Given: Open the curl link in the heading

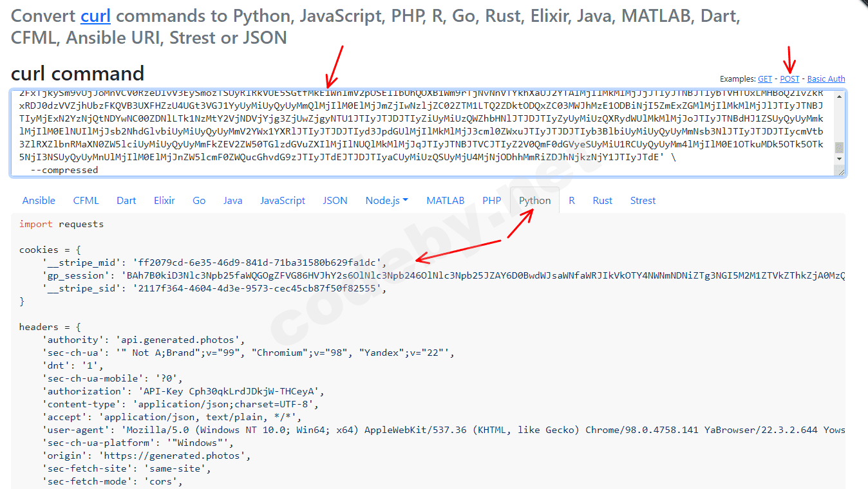Looking at the screenshot, I should click(95, 16).
